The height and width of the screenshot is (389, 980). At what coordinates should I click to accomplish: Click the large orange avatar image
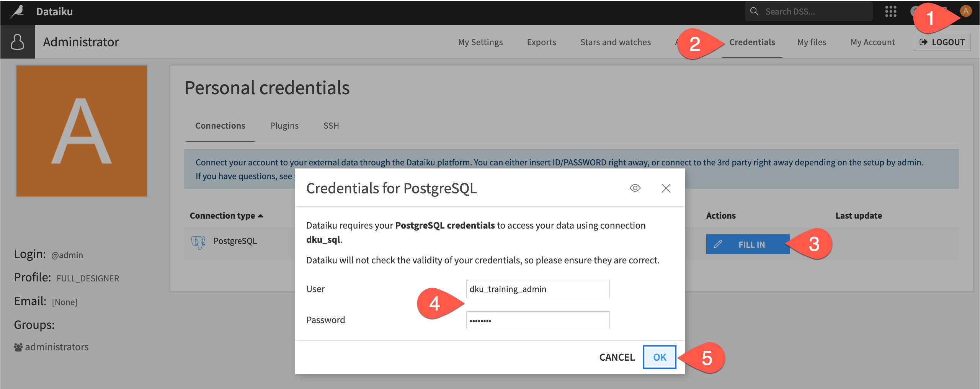point(82,131)
